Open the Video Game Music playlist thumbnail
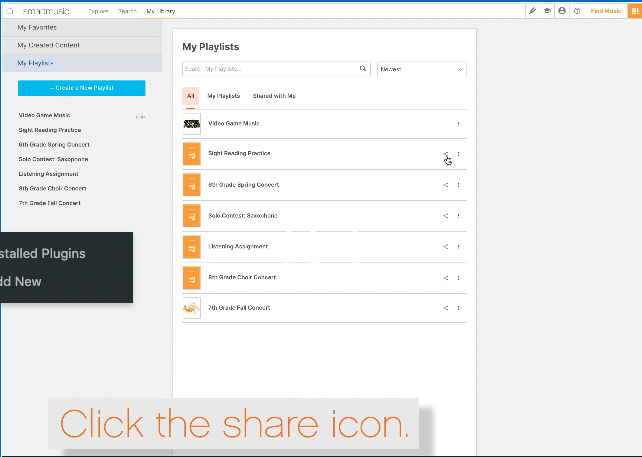This screenshot has height=457, width=642. pyautogui.click(x=192, y=124)
